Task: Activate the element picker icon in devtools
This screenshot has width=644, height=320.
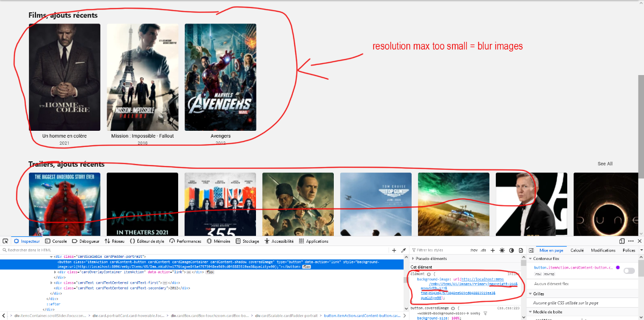Action: 5,241
